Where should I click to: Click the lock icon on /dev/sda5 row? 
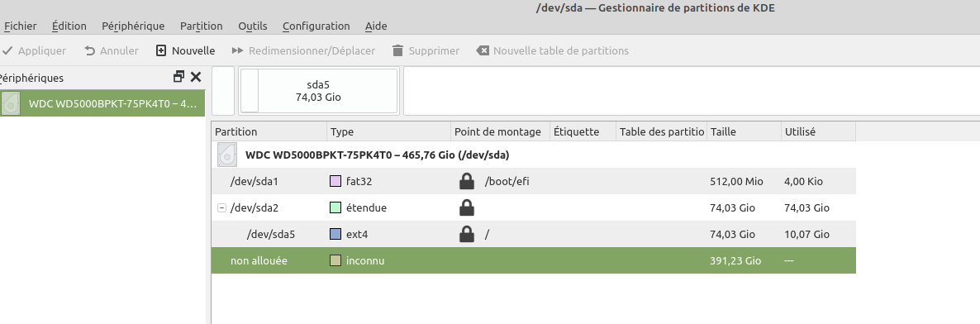point(466,235)
